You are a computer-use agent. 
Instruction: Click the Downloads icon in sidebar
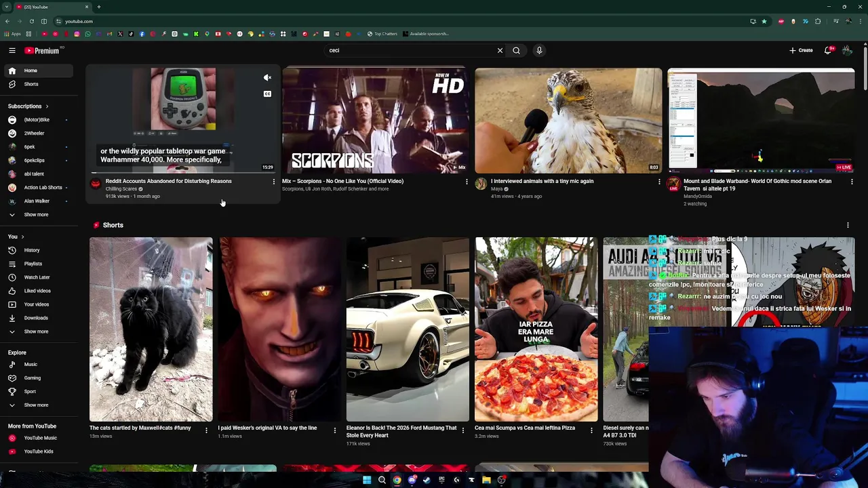click(12, 318)
